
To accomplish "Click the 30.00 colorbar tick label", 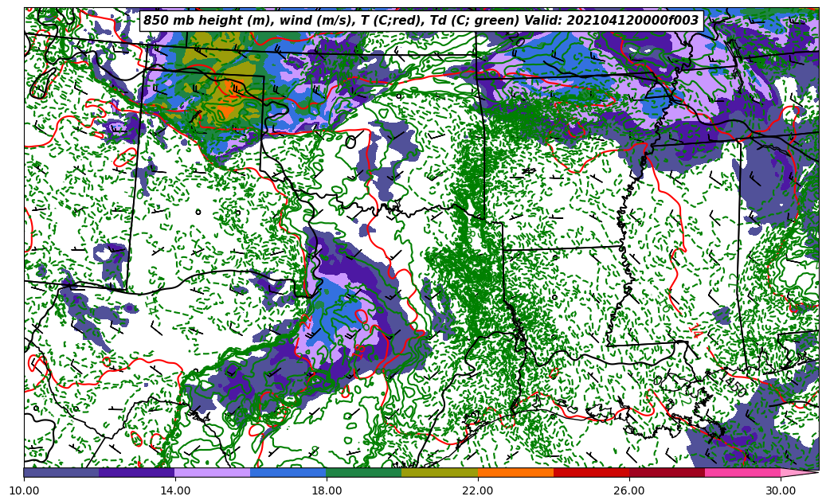I will click(781, 490).
